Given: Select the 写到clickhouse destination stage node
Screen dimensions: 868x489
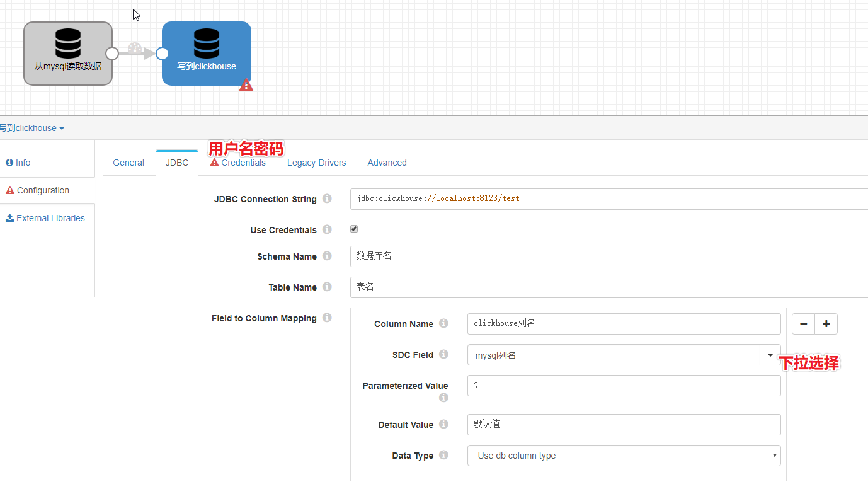Looking at the screenshot, I should (207, 54).
